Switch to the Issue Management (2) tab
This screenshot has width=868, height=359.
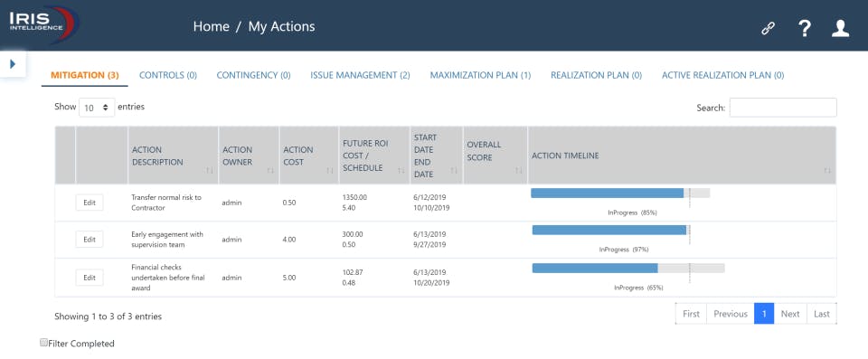(x=361, y=75)
